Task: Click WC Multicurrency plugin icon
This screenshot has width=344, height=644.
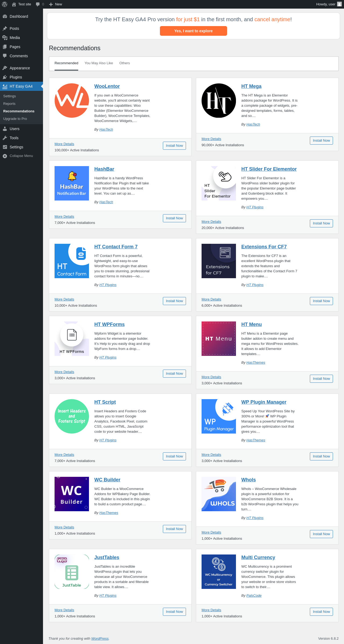Action: coord(219,572)
